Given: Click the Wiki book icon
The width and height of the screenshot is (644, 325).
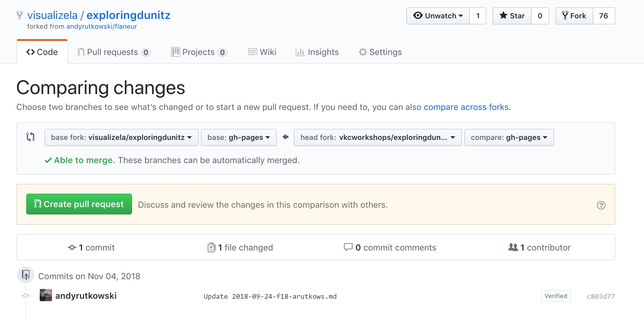Looking at the screenshot, I should coord(252,52).
